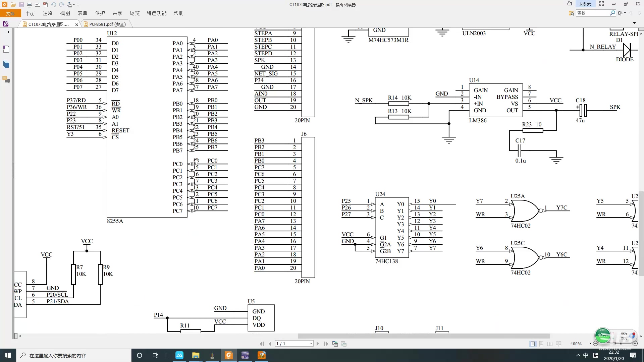
Task: Select single page view mode
Action: pos(533,344)
